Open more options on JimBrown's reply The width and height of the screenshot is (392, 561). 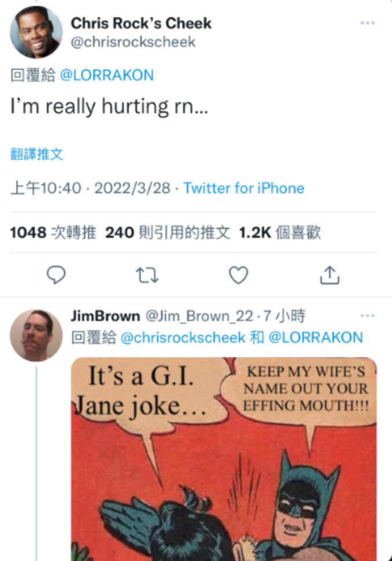pyautogui.click(x=368, y=316)
